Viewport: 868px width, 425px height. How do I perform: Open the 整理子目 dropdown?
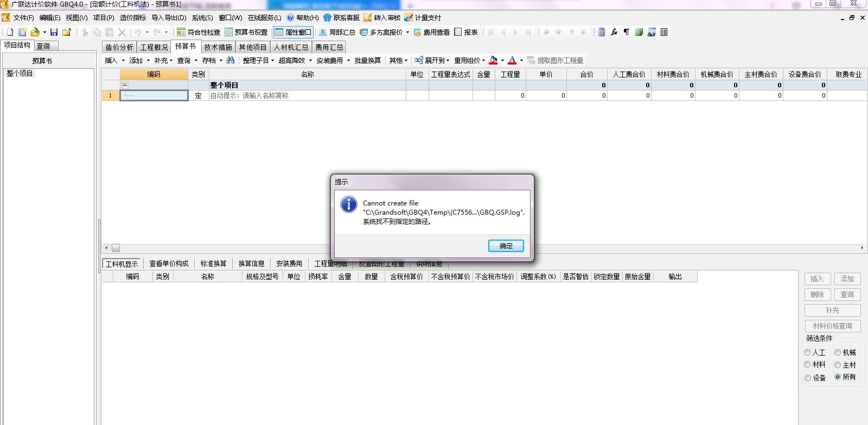click(x=272, y=61)
